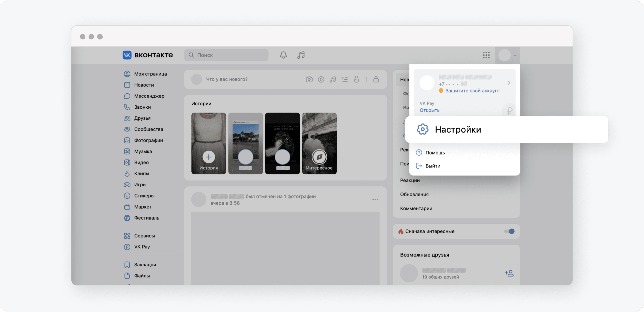Viewport: 644px width, 312px height.
Task: Toggle the Сначала интересные switch
Action: 509,231
